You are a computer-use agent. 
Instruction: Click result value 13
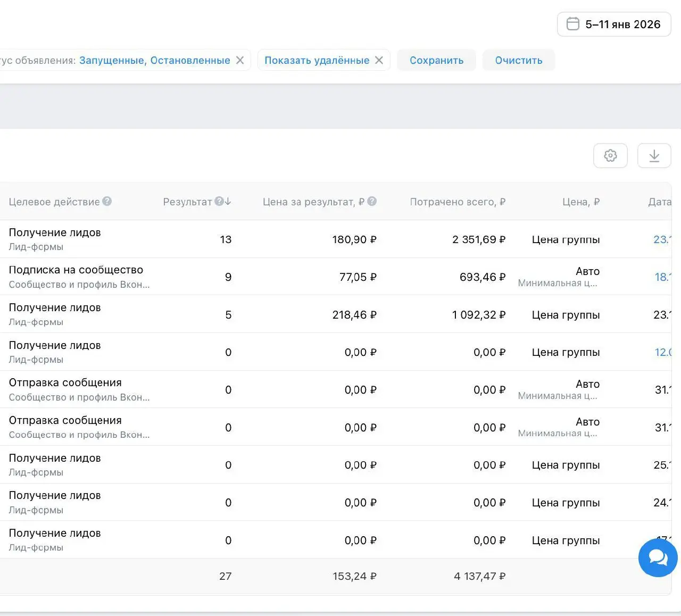(x=226, y=240)
